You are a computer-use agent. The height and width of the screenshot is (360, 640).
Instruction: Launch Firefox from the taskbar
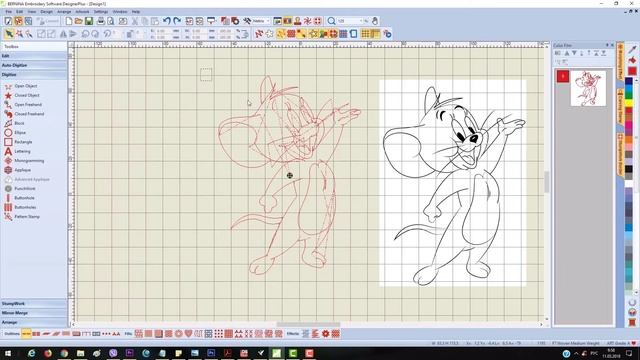48,353
